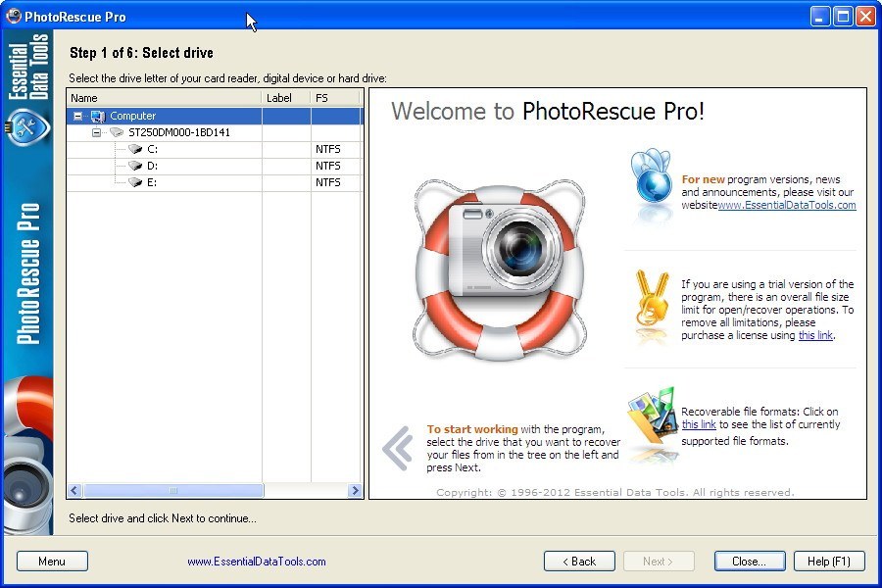Click the E: drive icon
Image resolution: width=882 pixels, height=588 pixels.
[135, 182]
